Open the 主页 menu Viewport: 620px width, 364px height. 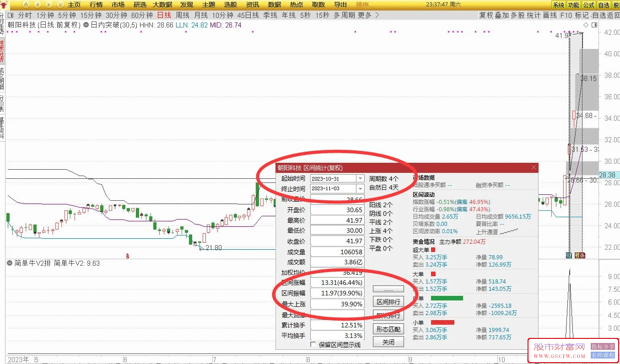tap(74, 5)
